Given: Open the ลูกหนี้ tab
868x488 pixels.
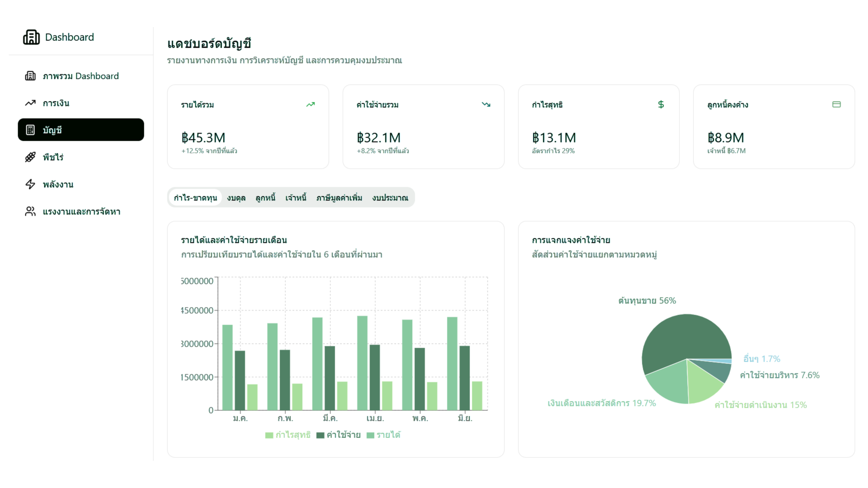Looking at the screenshot, I should pyautogui.click(x=265, y=198).
